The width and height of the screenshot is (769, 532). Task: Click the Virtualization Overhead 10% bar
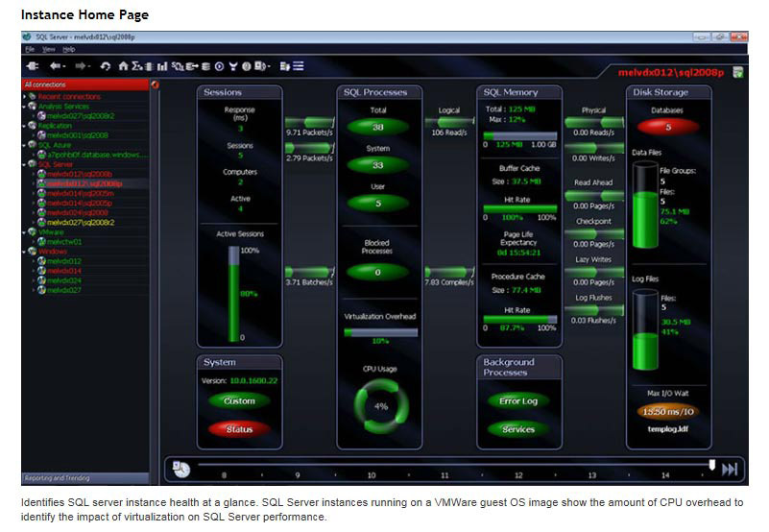[x=380, y=333]
